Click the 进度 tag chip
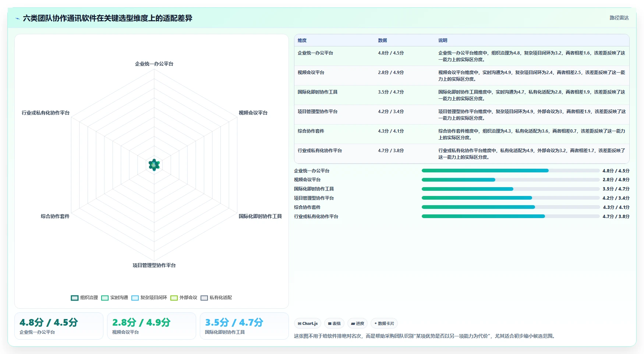 click(x=357, y=323)
